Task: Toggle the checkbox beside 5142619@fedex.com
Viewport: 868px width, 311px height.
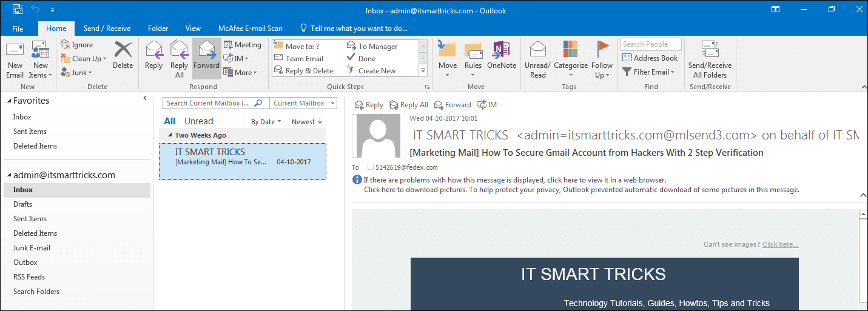Action: click(371, 167)
